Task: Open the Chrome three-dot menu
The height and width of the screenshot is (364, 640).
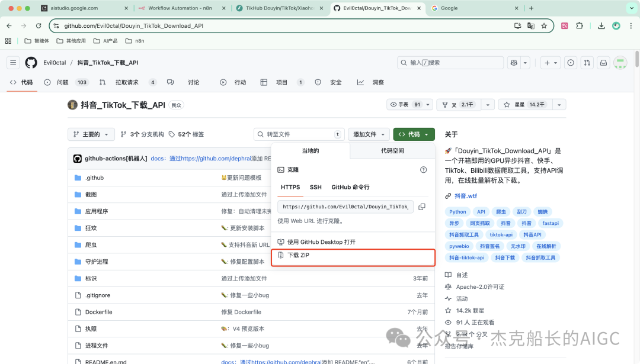Action: click(631, 25)
